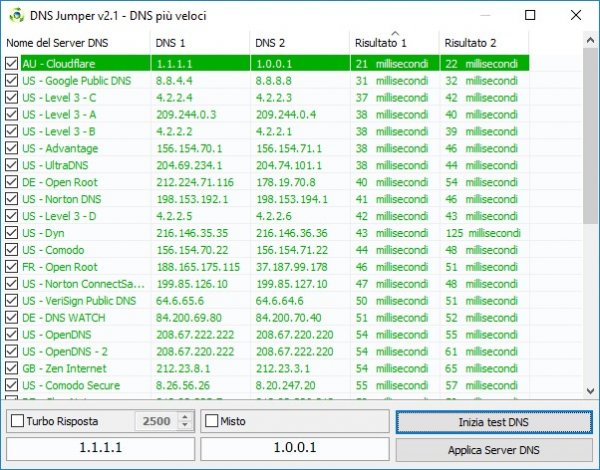Select the US - Comodo row name
Screen dimensions: 600x470
(53, 250)
